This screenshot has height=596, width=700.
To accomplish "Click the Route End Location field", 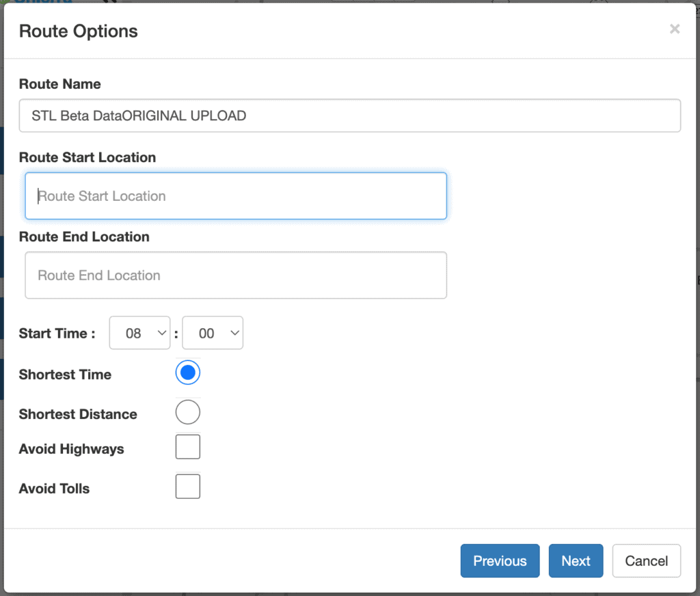I will pyautogui.click(x=236, y=275).
